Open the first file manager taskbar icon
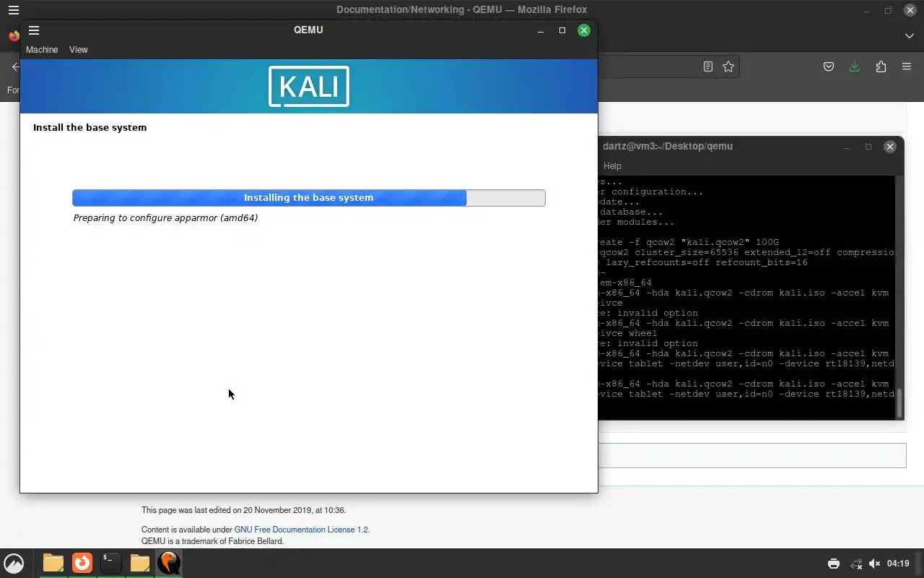Image resolution: width=924 pixels, height=578 pixels. [x=53, y=563]
